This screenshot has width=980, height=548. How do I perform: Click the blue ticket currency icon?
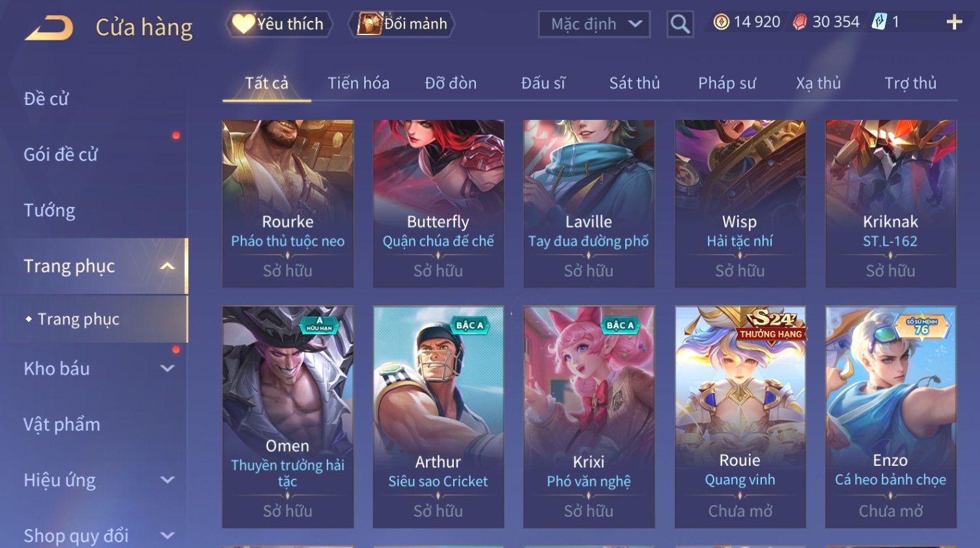click(879, 22)
